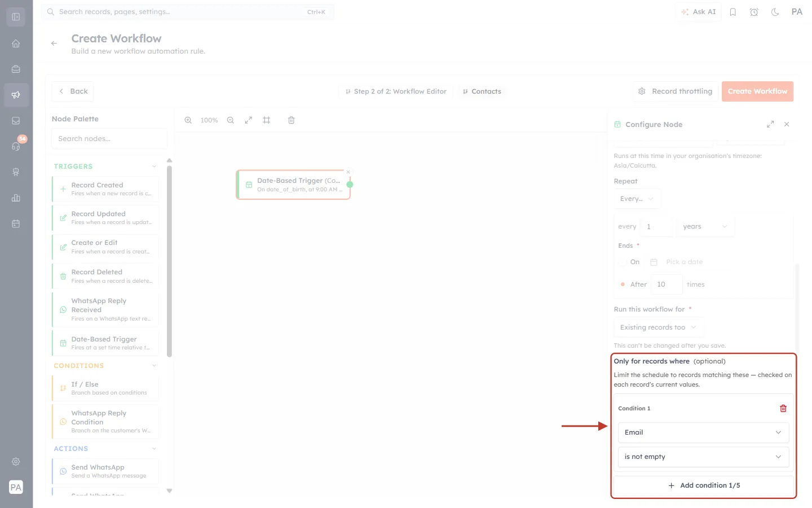
Task: Click the Back button
Action: [73, 91]
